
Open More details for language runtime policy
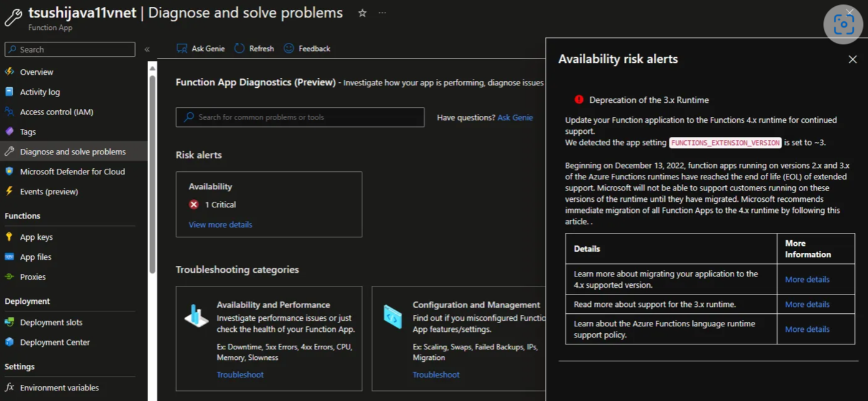pyautogui.click(x=807, y=329)
